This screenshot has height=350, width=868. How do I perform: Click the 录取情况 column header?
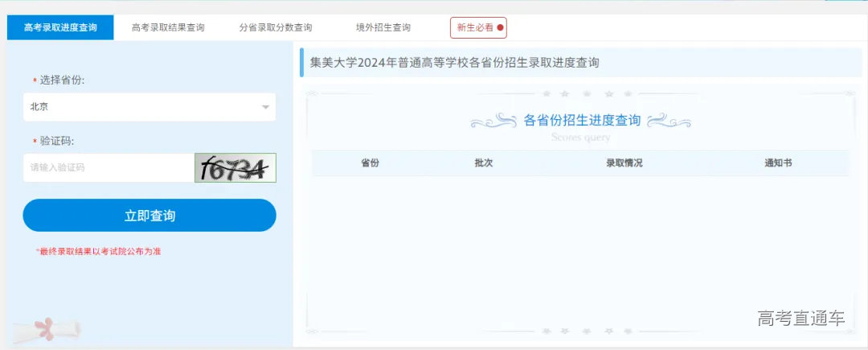coord(624,163)
